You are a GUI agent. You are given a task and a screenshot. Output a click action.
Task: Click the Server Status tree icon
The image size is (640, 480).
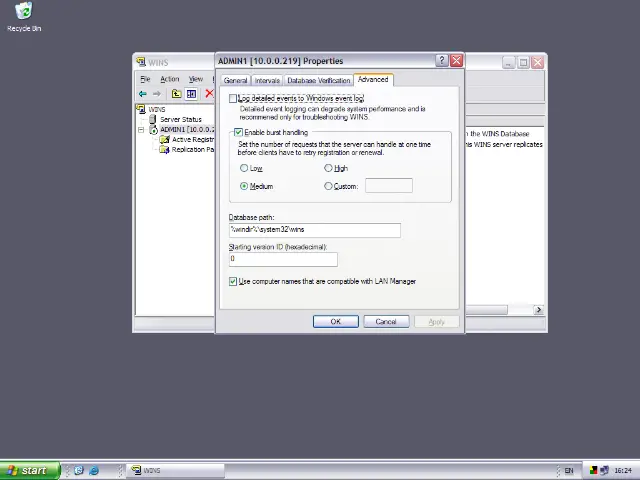pos(153,119)
